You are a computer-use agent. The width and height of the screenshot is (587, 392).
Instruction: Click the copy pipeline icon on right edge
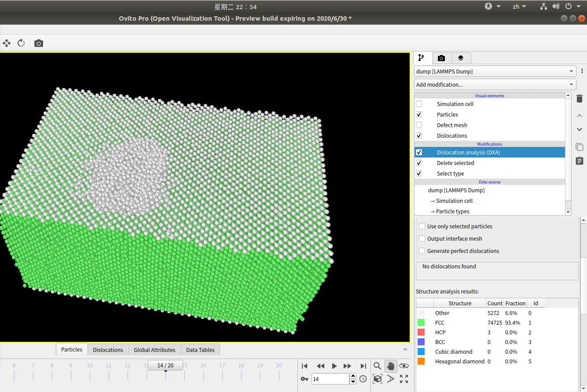[x=579, y=147]
